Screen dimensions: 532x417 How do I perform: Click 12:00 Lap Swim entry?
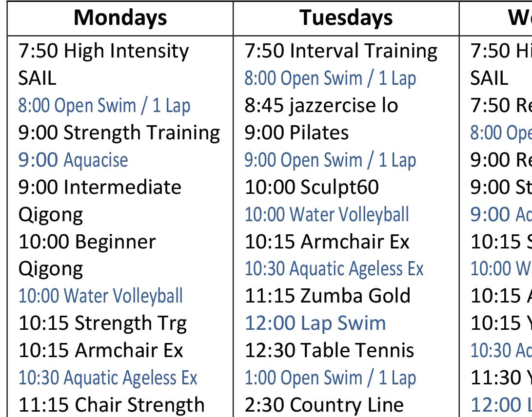[315, 323]
